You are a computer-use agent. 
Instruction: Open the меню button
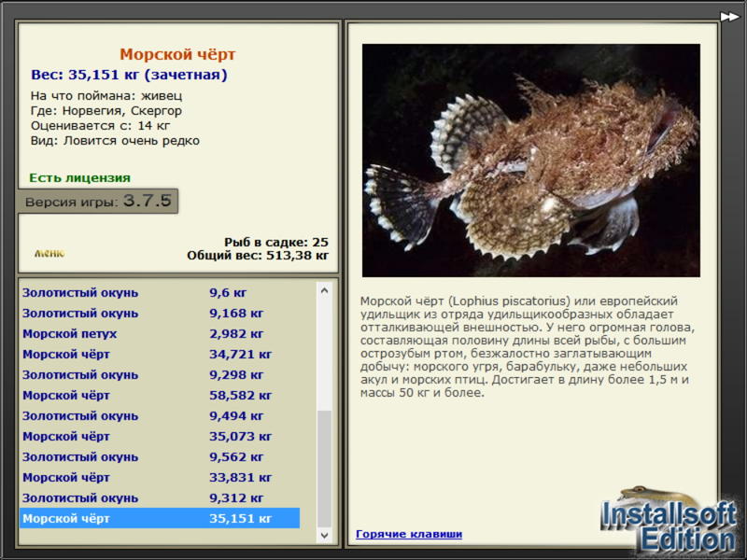[49, 253]
